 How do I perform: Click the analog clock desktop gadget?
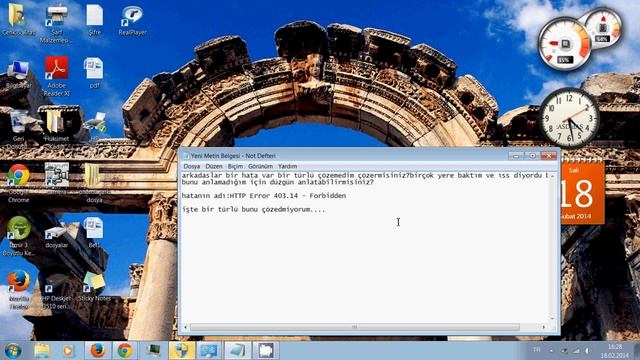tap(569, 118)
